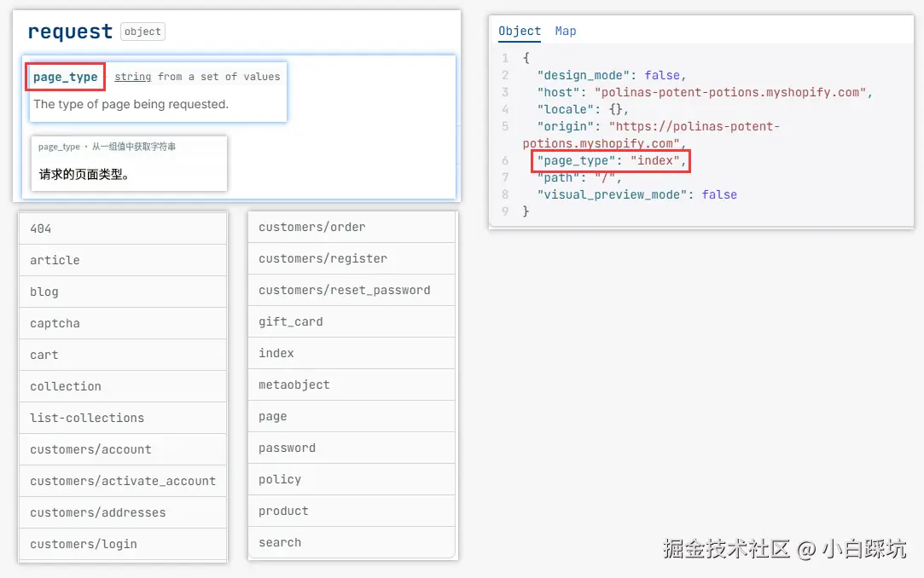
Task: Click 'from a set of values' text
Action: [x=218, y=77]
